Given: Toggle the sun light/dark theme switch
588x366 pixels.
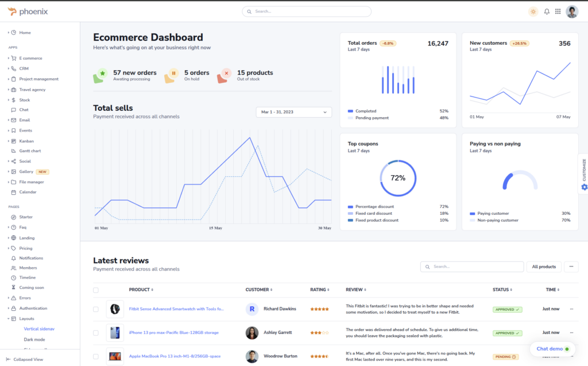Looking at the screenshot, I should (x=533, y=11).
